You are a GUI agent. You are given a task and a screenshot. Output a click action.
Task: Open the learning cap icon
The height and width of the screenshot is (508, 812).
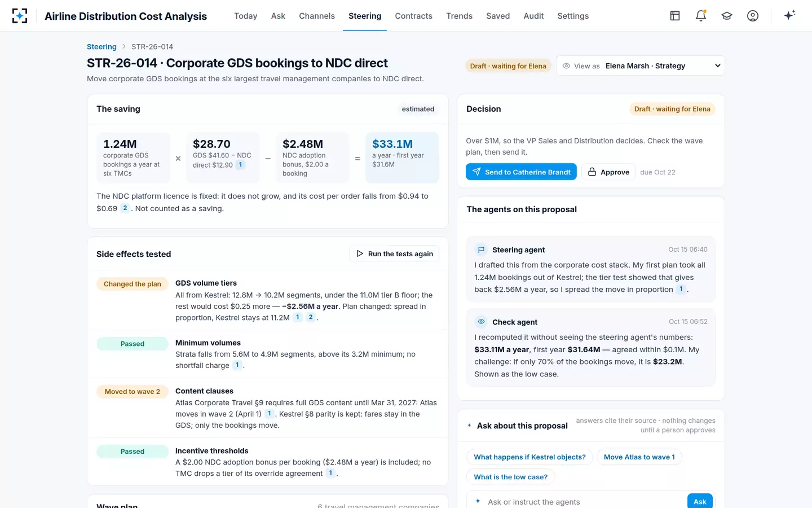tap(727, 16)
